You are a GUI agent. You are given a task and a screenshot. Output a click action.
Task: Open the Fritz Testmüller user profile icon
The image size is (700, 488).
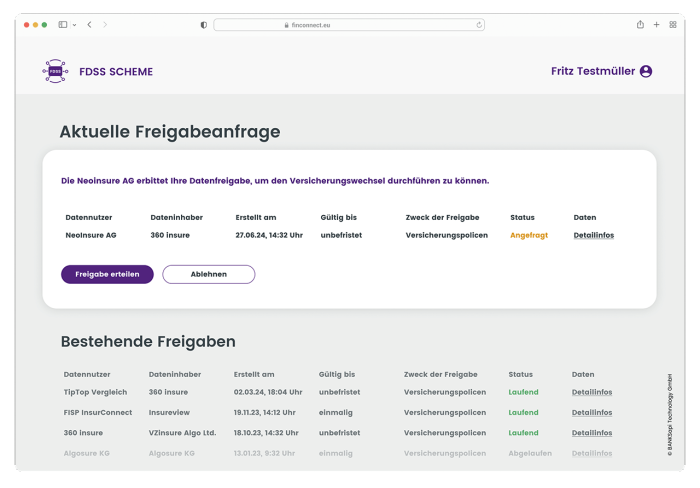[x=646, y=71]
